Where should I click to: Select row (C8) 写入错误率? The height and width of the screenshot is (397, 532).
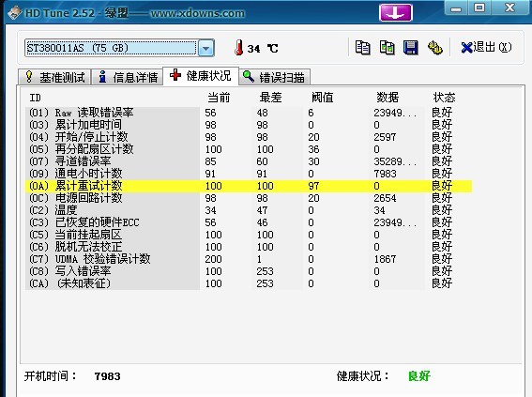click(249, 271)
